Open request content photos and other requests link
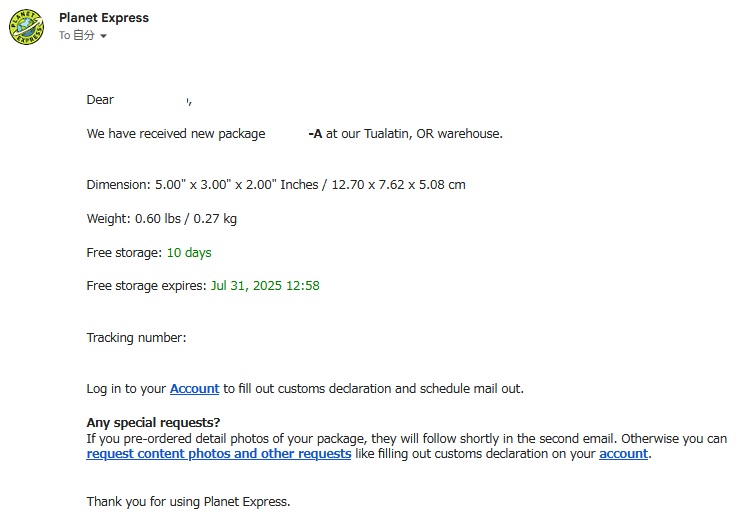The height and width of the screenshot is (512, 753). (218, 454)
